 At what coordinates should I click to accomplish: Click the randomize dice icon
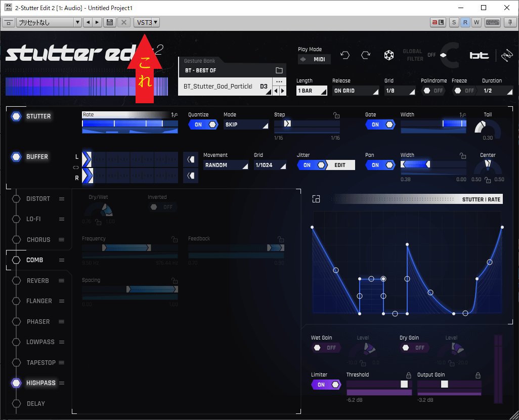[x=389, y=55]
